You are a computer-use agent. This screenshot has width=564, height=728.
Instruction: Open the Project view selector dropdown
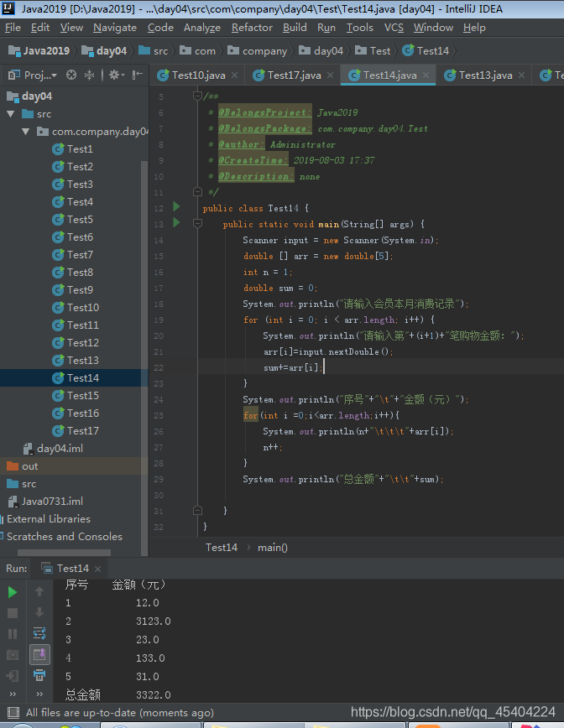(33, 75)
